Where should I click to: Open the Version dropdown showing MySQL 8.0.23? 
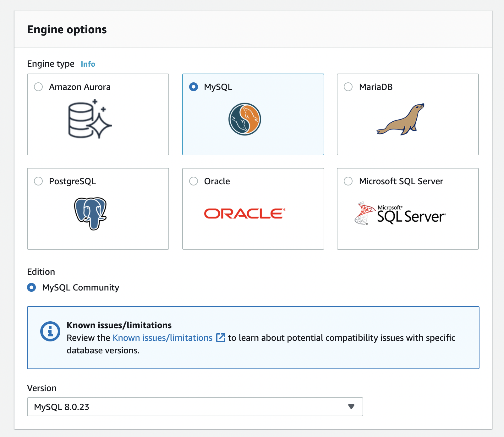tap(195, 407)
